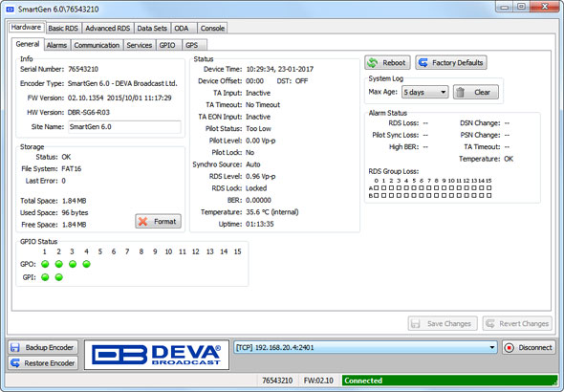Click group 7 box in row A

429,187
